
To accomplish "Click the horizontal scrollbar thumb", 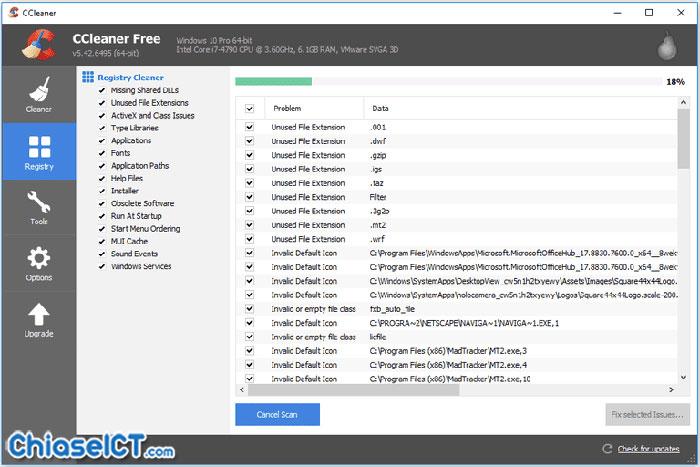I will click(x=354, y=390).
